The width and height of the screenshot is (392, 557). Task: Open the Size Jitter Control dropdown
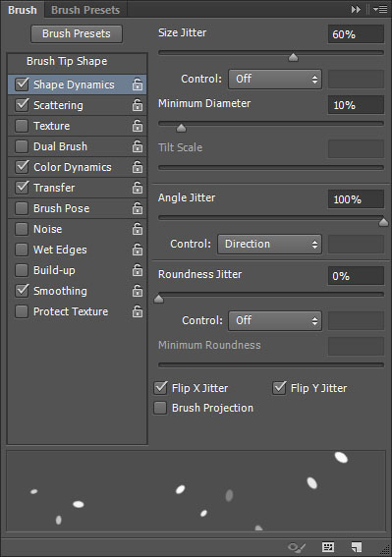coord(275,79)
